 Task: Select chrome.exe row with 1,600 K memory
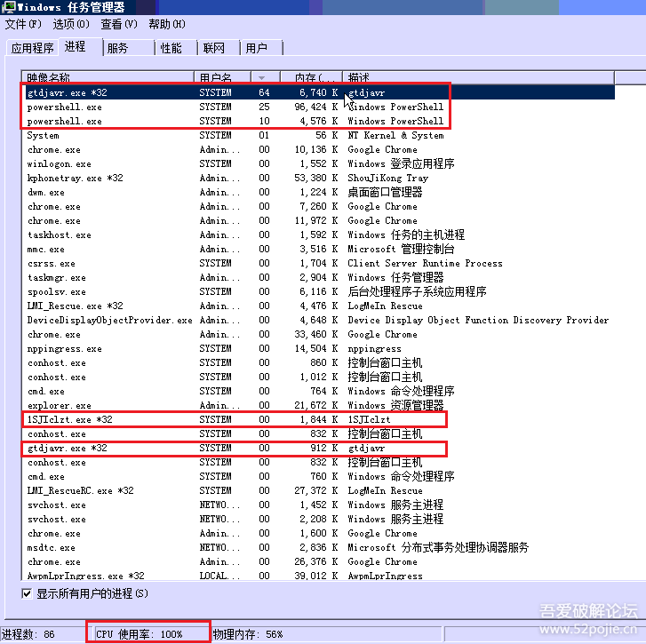click(318, 533)
